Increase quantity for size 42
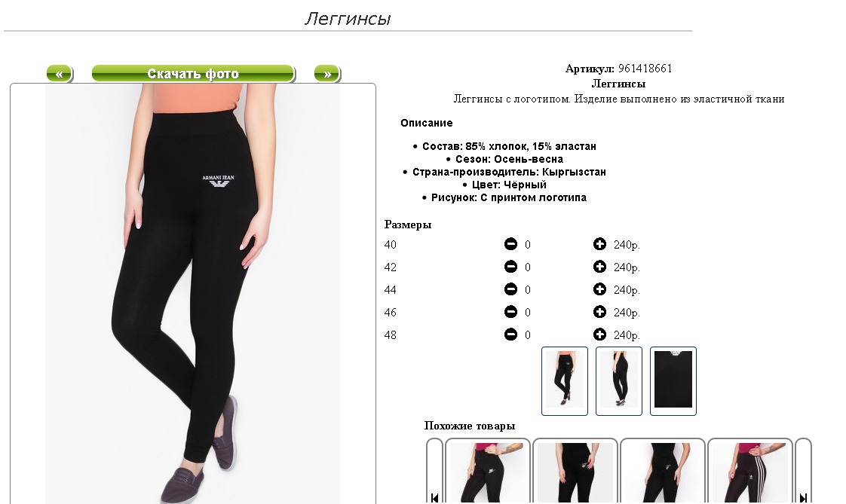 tap(599, 267)
